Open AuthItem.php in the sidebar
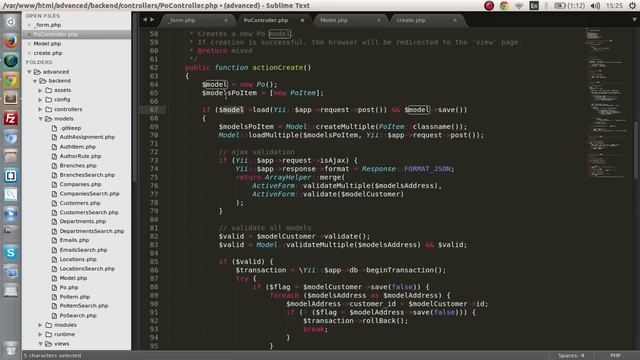 point(78,147)
